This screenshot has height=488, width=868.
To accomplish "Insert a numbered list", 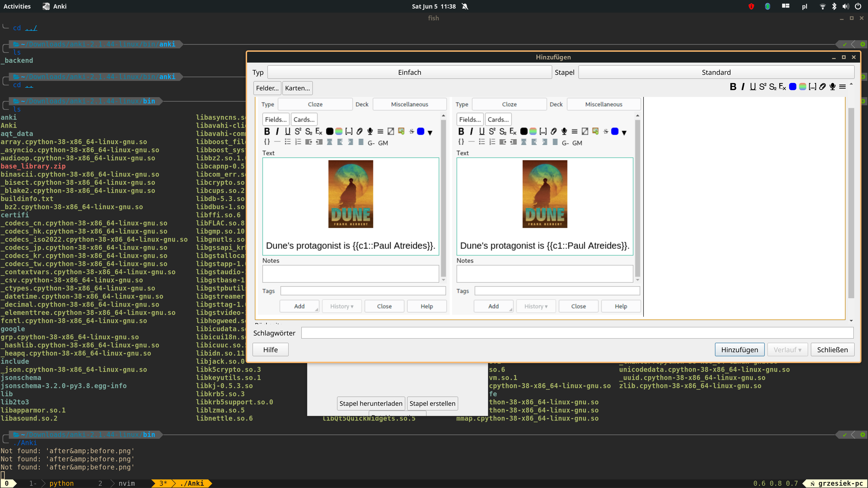I will click(298, 142).
